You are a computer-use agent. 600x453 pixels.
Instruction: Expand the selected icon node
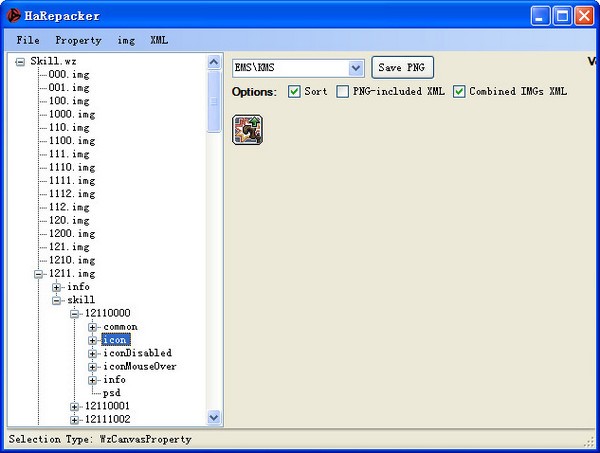[92, 340]
